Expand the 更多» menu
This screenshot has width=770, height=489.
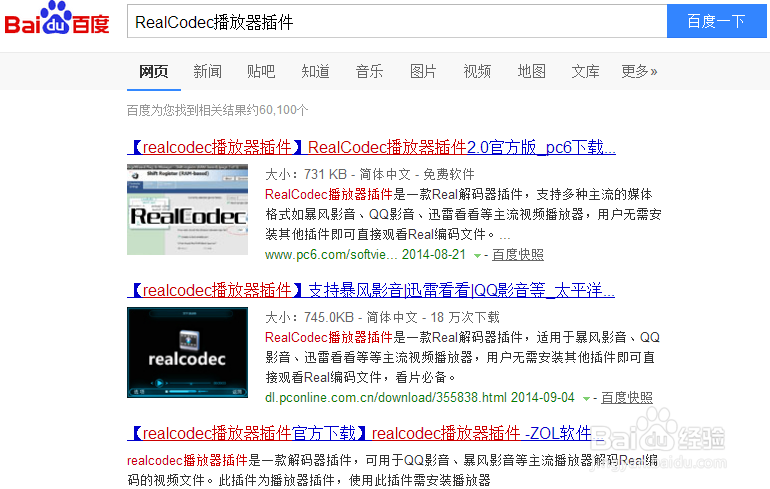coord(639,72)
